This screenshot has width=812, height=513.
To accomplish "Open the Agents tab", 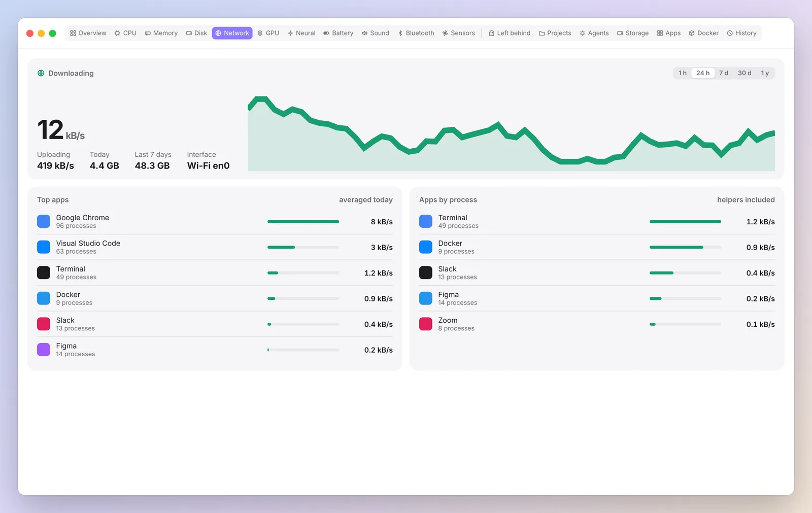I will (x=594, y=33).
